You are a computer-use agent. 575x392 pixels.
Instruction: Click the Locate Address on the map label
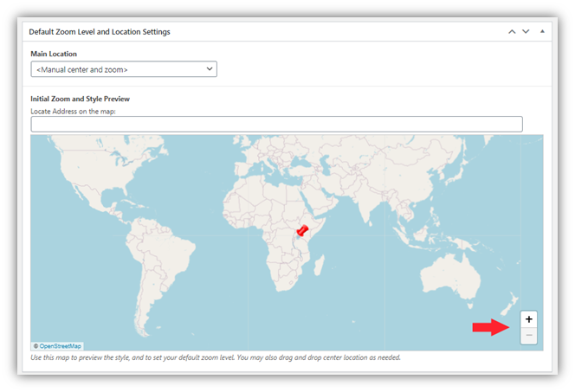point(73,112)
